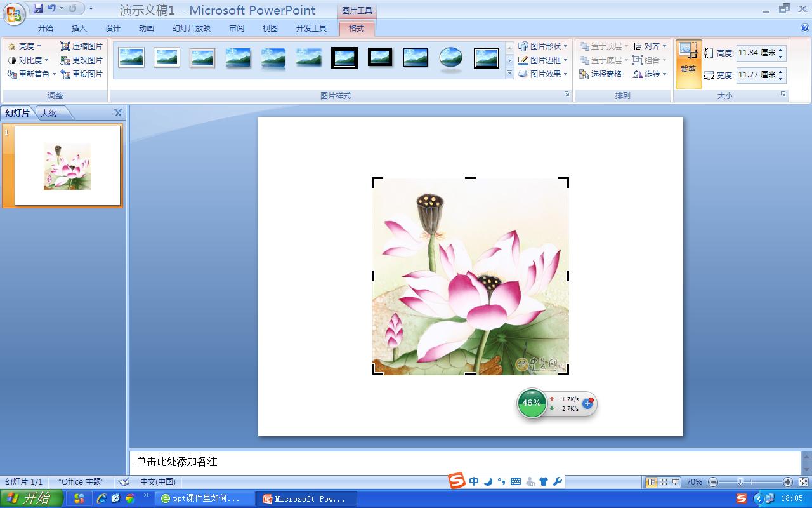Open the Picture Effects (图片效果) dropdown
The image size is (812, 508).
[543, 74]
